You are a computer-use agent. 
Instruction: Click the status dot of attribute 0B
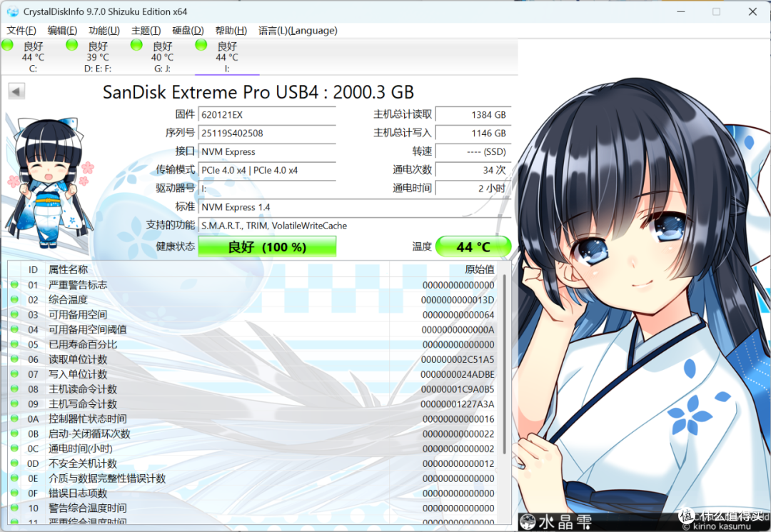pos(14,433)
